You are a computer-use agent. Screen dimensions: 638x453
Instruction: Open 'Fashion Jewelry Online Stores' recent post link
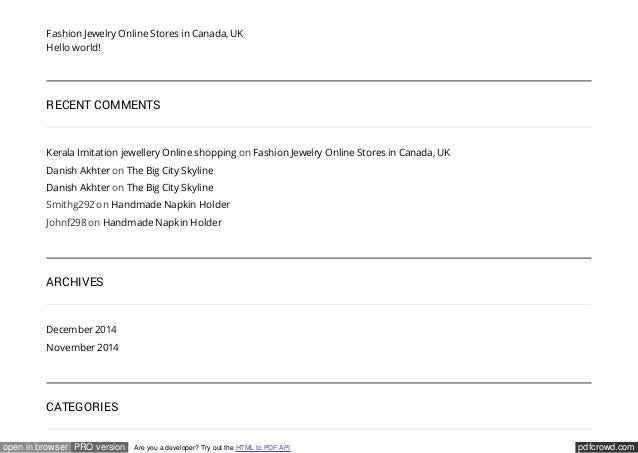click(144, 33)
